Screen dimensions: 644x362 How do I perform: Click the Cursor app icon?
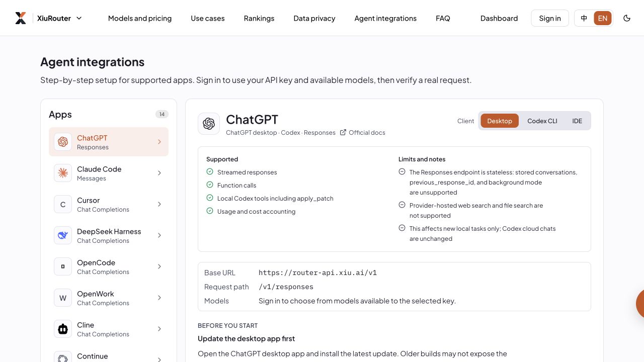(63, 204)
